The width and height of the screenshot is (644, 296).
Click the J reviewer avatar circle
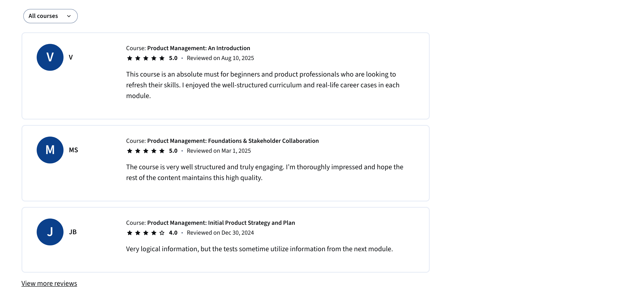(x=50, y=232)
